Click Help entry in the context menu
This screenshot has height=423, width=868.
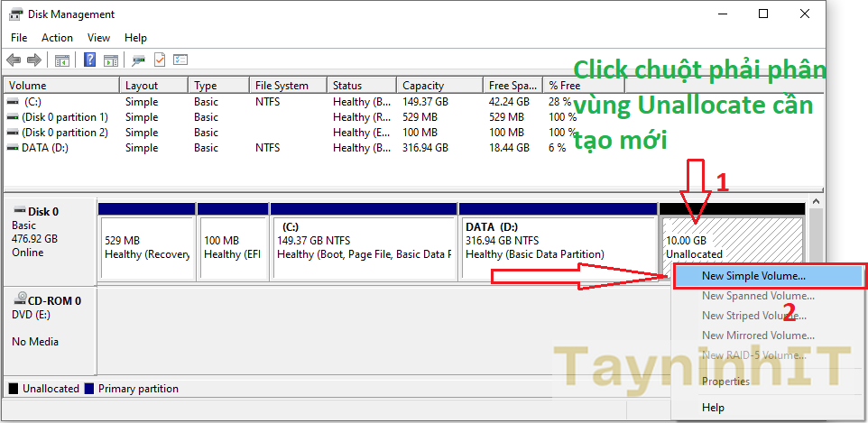(713, 408)
